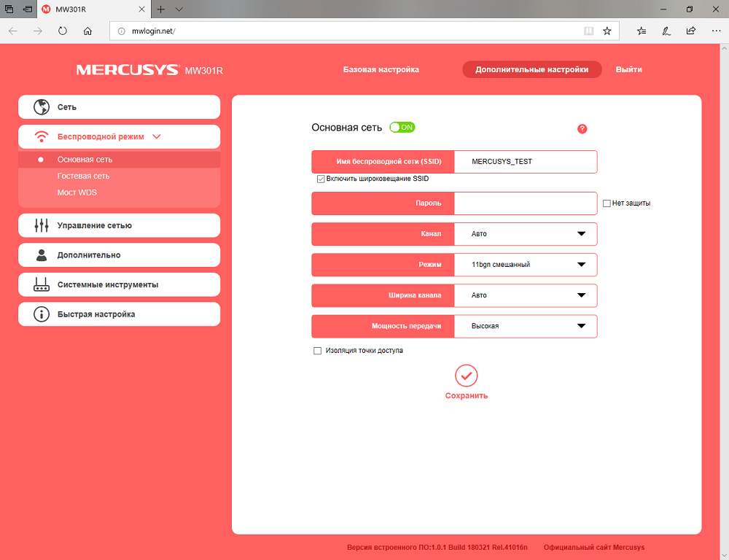The width and height of the screenshot is (729, 560).
Task: Open the Ширина канала dropdown
Action: [x=526, y=295]
